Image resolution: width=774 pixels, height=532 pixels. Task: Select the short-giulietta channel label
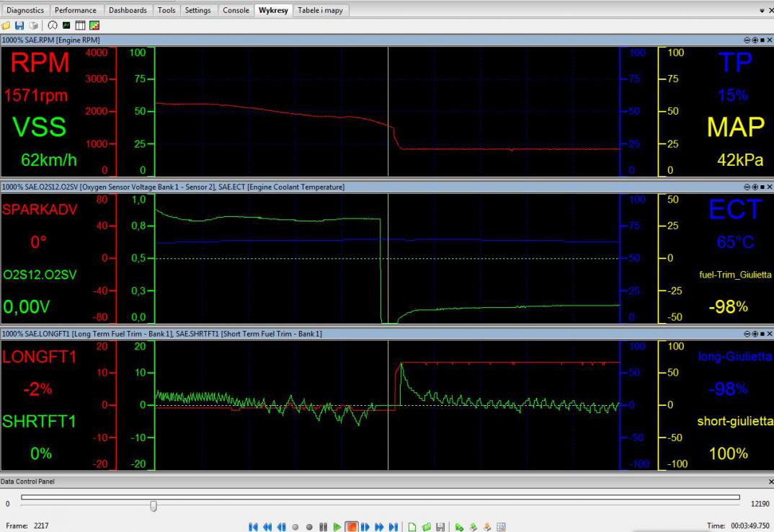coord(735,422)
